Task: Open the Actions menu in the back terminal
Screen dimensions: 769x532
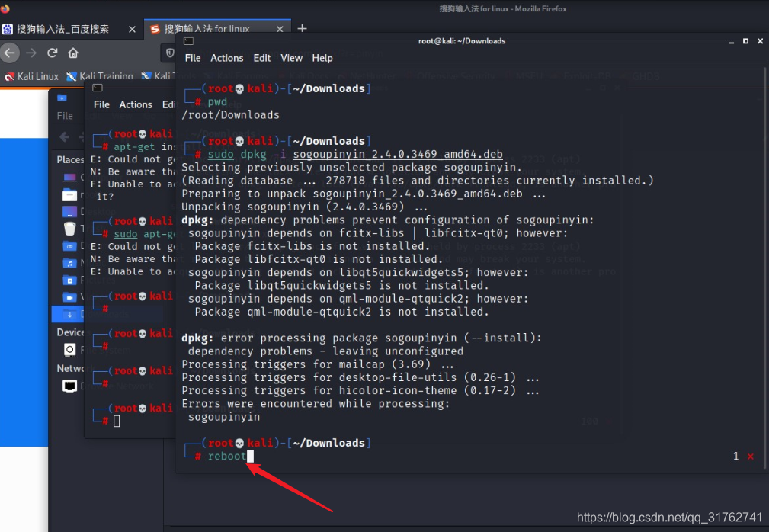Action: coord(136,104)
